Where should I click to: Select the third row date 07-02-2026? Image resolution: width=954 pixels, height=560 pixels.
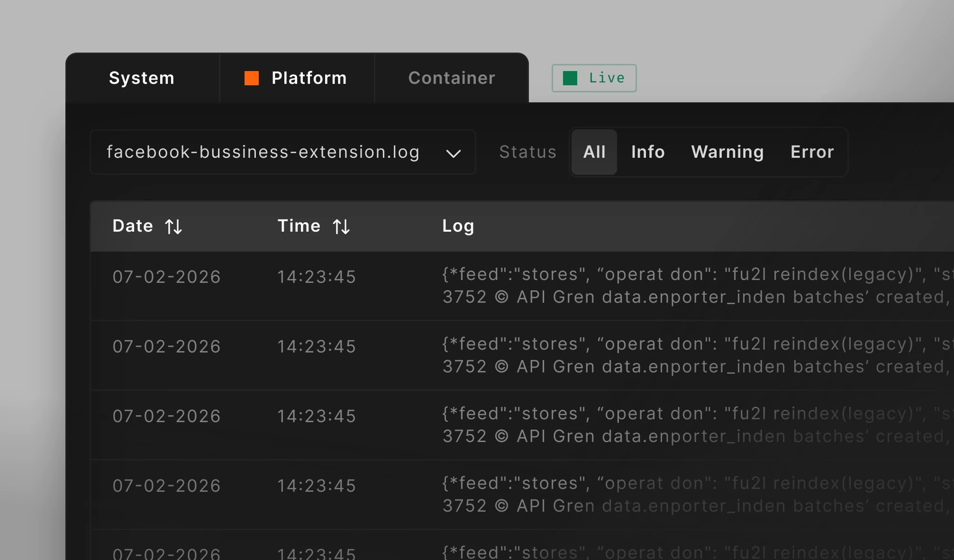[167, 416]
